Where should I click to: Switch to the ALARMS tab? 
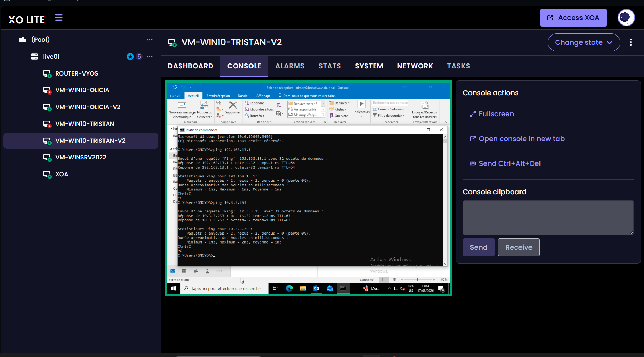[x=290, y=66]
